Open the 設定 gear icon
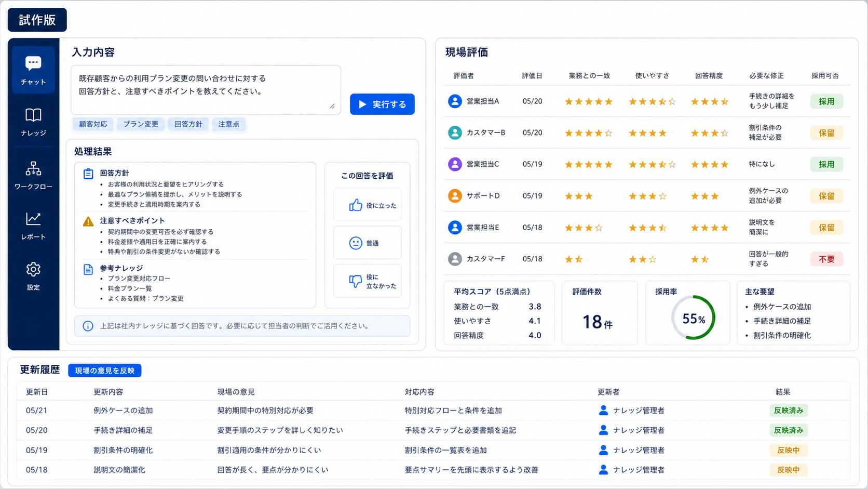The height and width of the screenshot is (489, 868). [x=33, y=269]
